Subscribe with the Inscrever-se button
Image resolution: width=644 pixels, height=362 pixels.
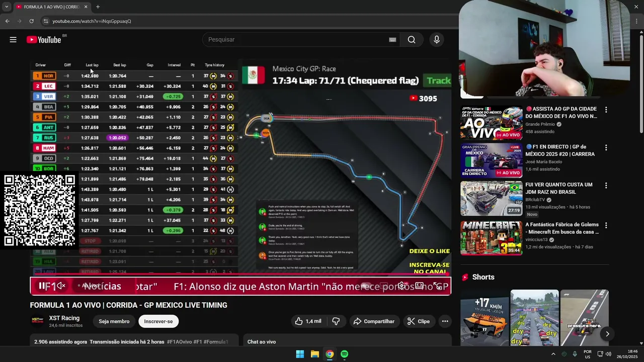[158, 321]
